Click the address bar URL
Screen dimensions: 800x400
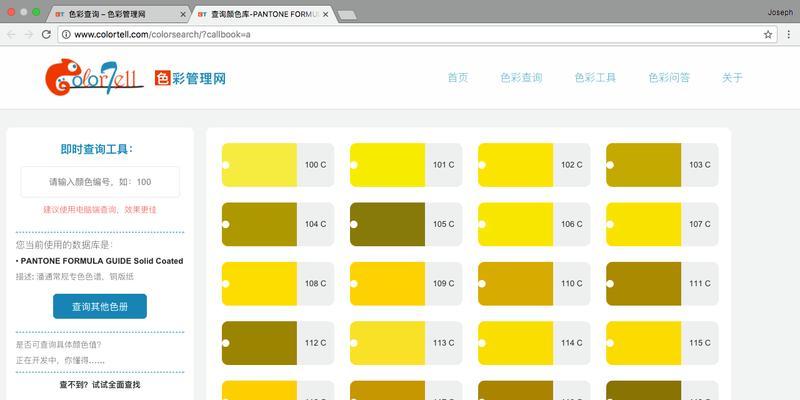point(162,35)
